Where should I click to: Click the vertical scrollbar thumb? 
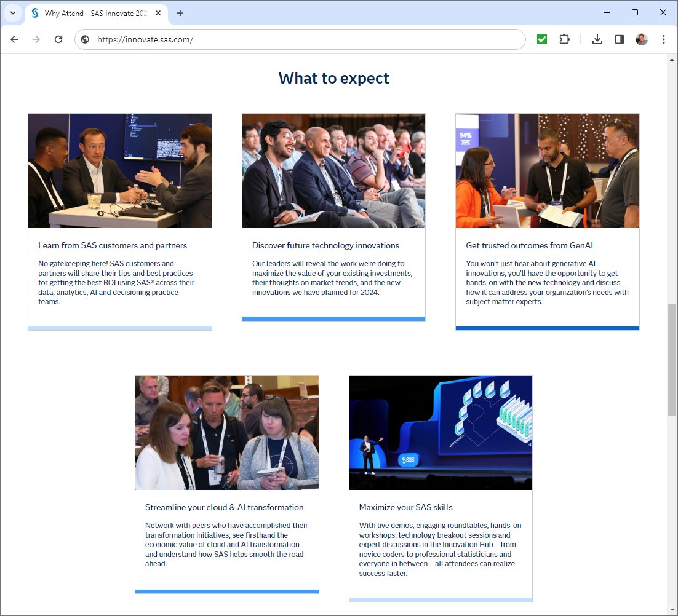click(x=672, y=360)
